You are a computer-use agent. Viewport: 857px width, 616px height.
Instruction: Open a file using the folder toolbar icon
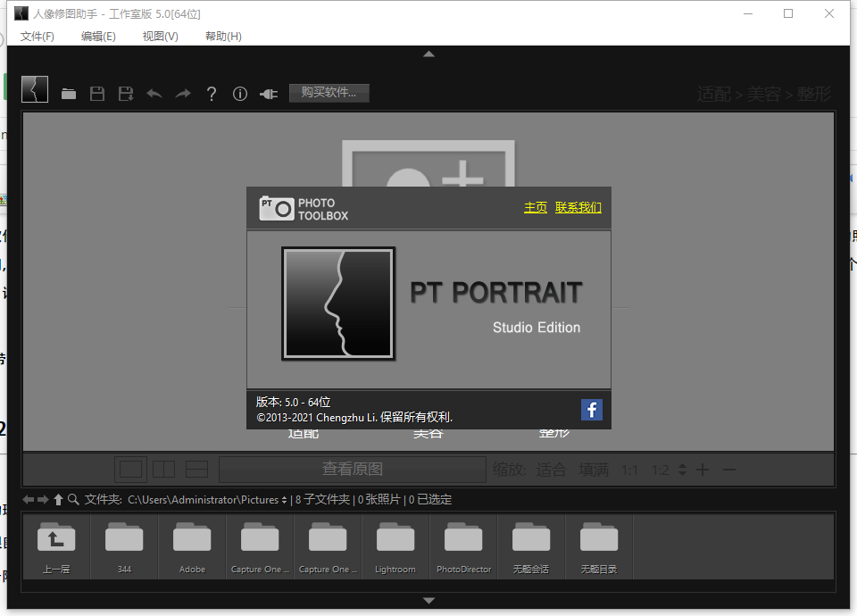69,93
